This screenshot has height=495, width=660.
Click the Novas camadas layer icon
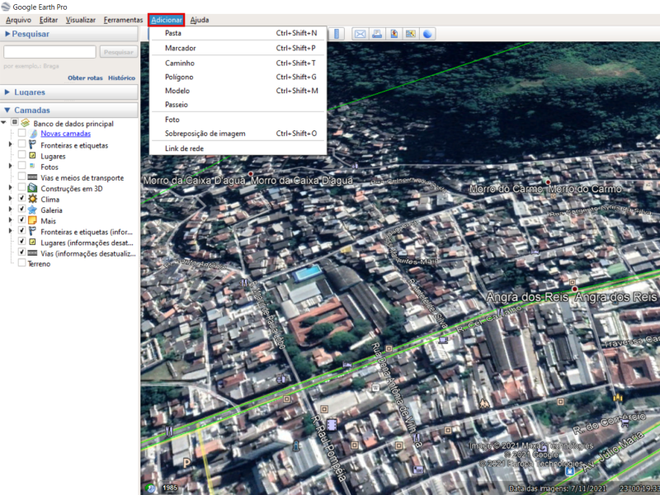[33, 133]
